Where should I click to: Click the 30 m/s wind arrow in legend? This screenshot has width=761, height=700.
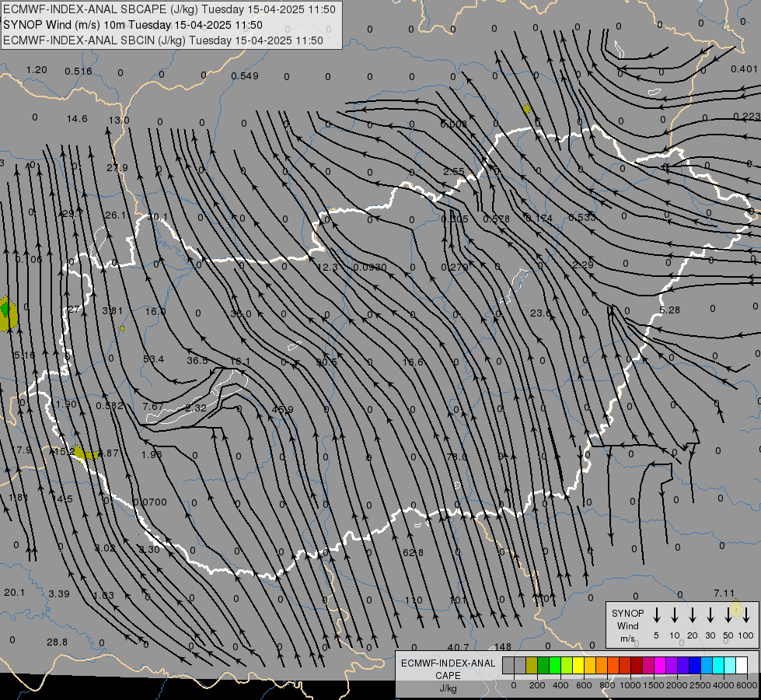(x=710, y=615)
